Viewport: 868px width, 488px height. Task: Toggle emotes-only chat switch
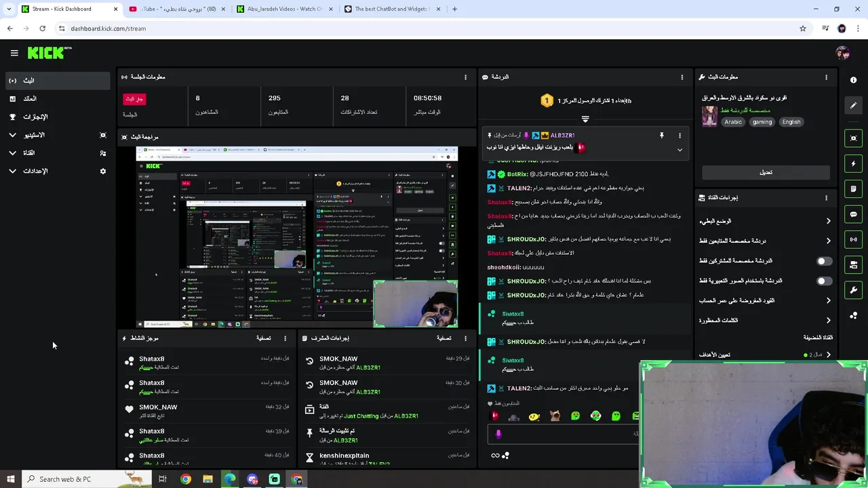(824, 281)
